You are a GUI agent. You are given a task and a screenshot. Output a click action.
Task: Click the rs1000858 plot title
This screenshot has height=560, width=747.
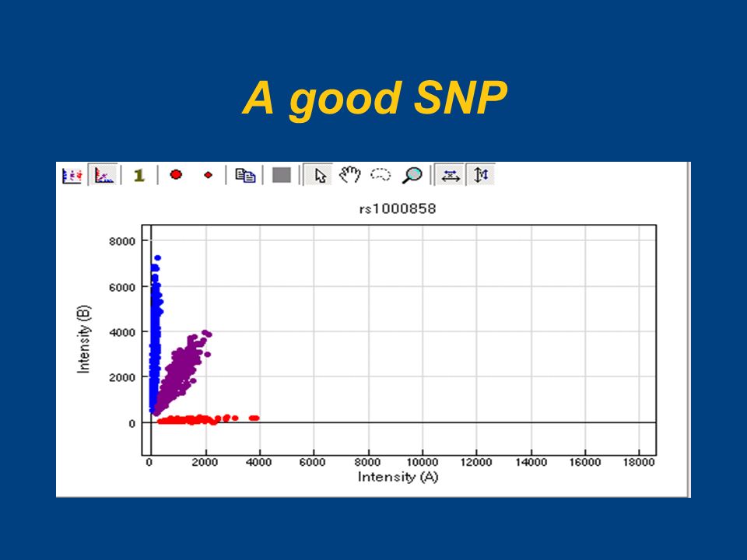point(398,209)
